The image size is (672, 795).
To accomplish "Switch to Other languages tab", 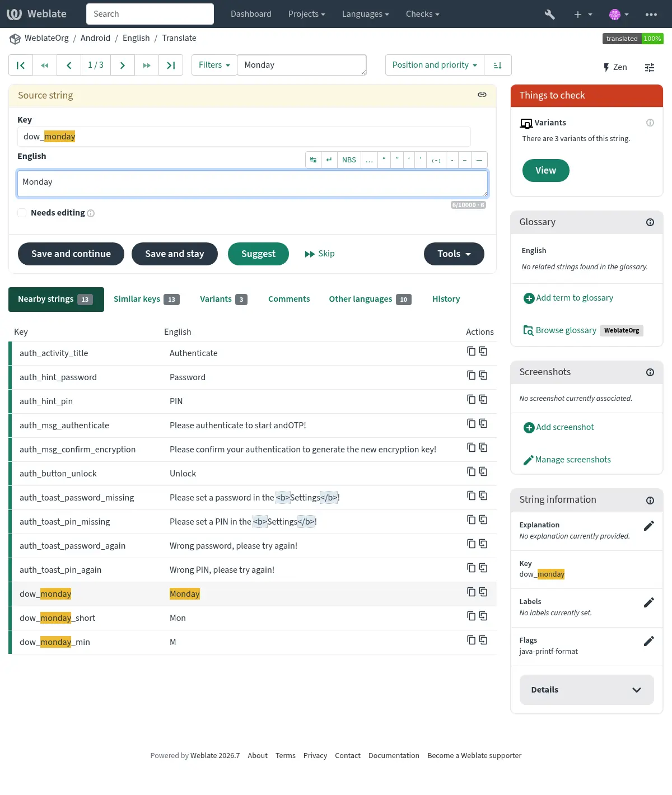I will click(370, 300).
